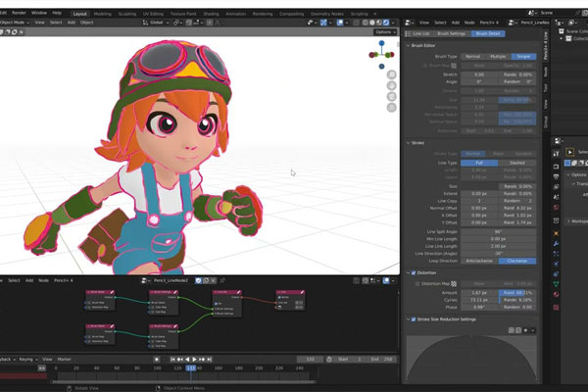This screenshot has height=392, width=588.
Task: Open the Material properties tab icon
Action: 556,294
